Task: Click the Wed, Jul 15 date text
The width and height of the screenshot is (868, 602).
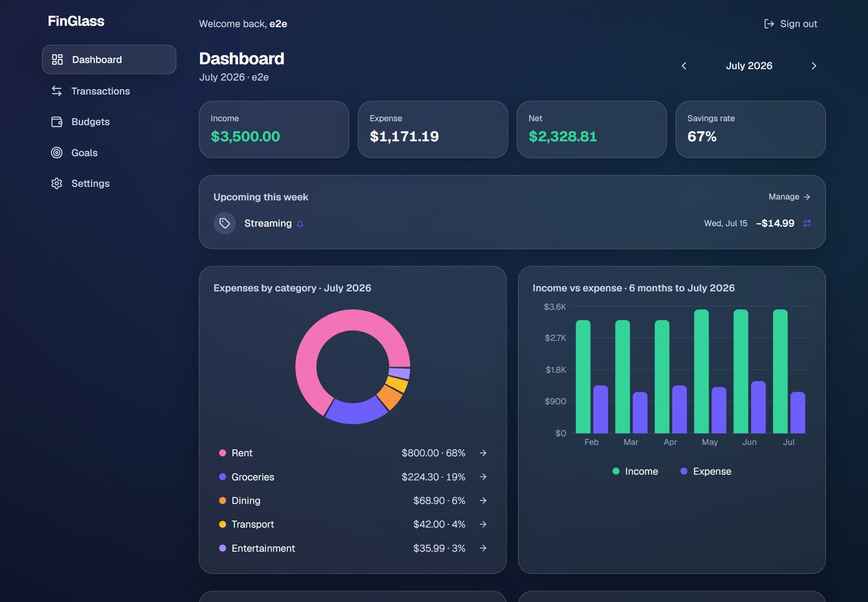Action: (x=726, y=223)
